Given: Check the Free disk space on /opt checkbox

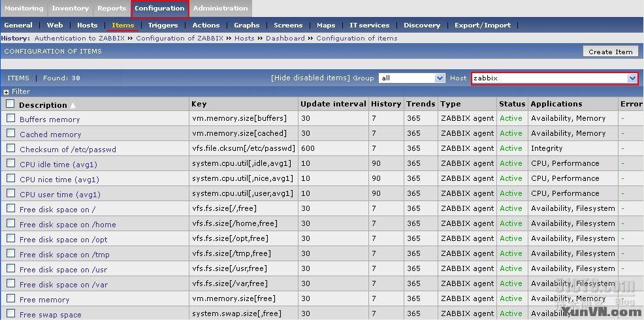Looking at the screenshot, I should click(10, 238).
